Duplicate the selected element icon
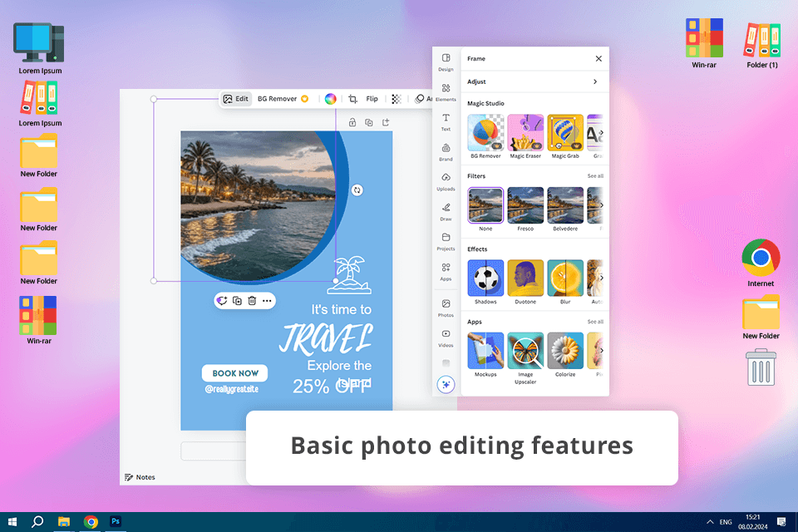Screen dimensions: 798x532 237,301
